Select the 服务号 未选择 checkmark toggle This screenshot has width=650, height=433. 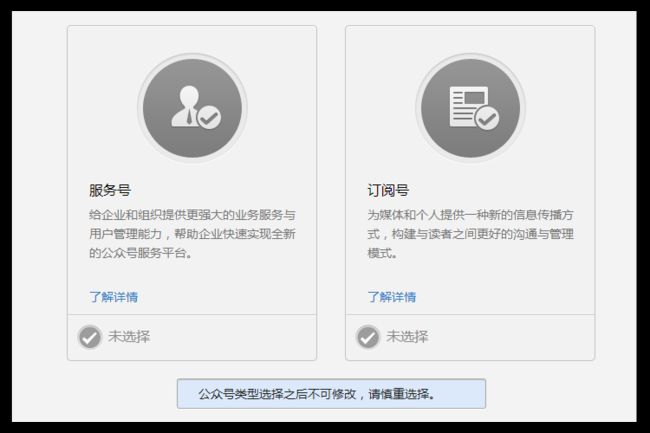point(90,337)
